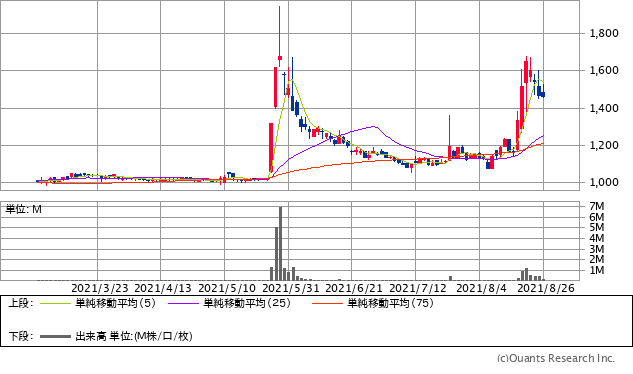Click the 単純移動平均(75) legend text
633x374 pixels.
[x=391, y=303]
